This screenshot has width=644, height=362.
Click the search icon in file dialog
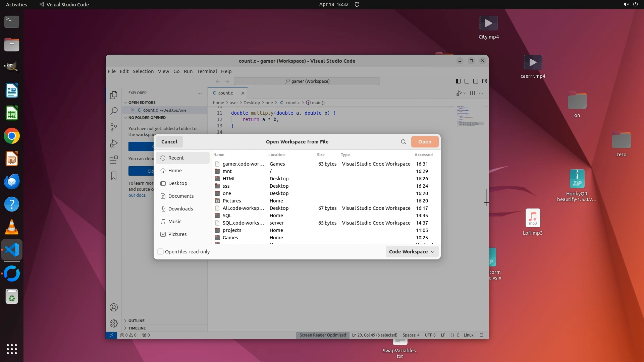pyautogui.click(x=403, y=142)
